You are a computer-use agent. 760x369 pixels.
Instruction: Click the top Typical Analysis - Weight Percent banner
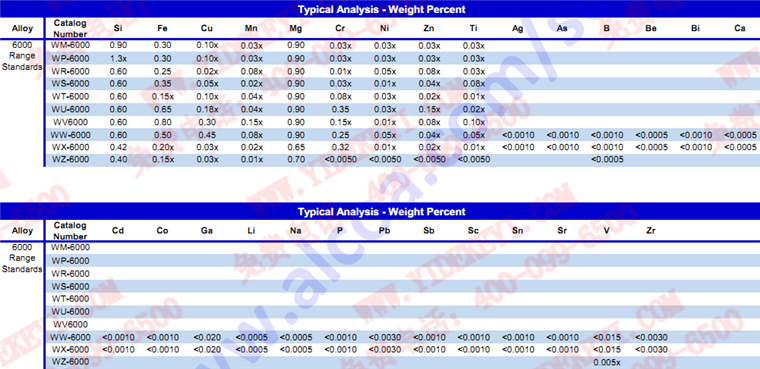[380, 9]
